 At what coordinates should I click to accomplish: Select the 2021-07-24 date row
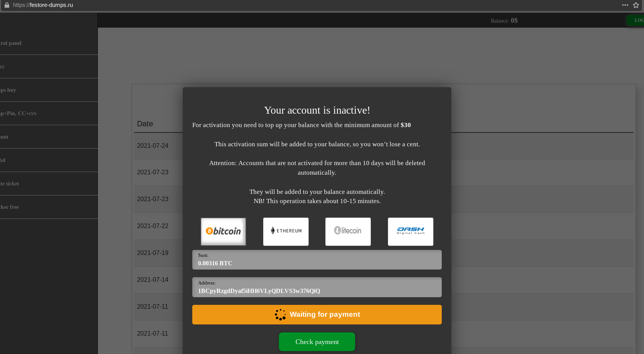(153, 146)
